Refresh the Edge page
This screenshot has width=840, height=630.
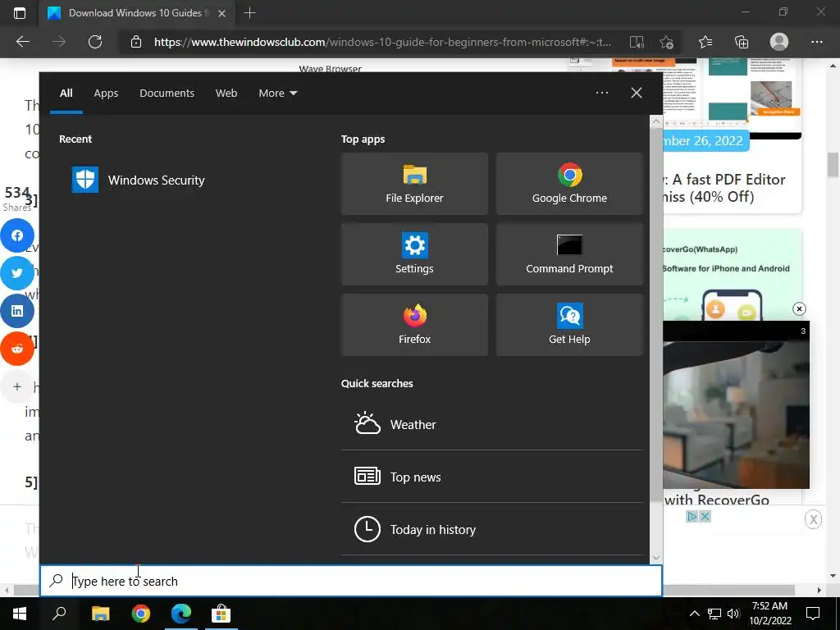pyautogui.click(x=95, y=42)
